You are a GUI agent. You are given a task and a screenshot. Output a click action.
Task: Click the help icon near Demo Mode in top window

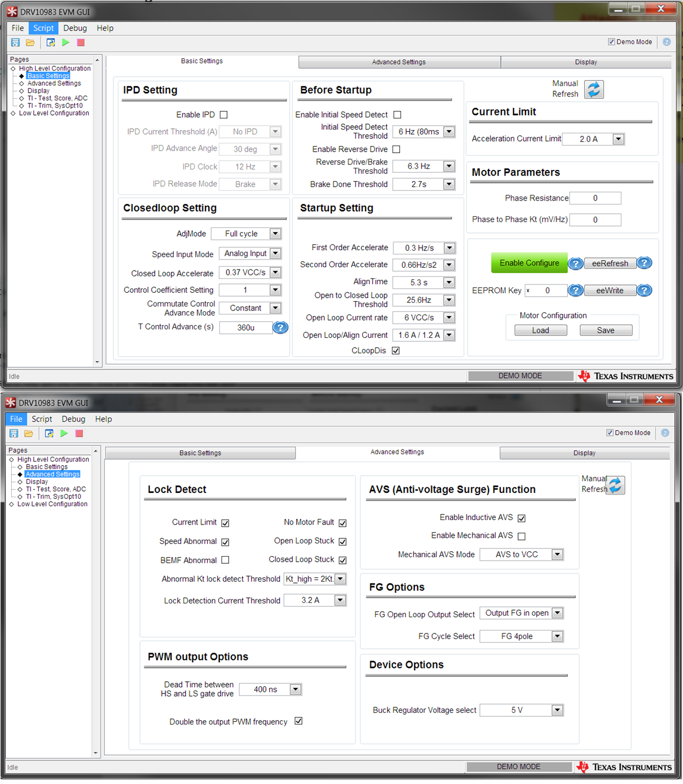(666, 42)
